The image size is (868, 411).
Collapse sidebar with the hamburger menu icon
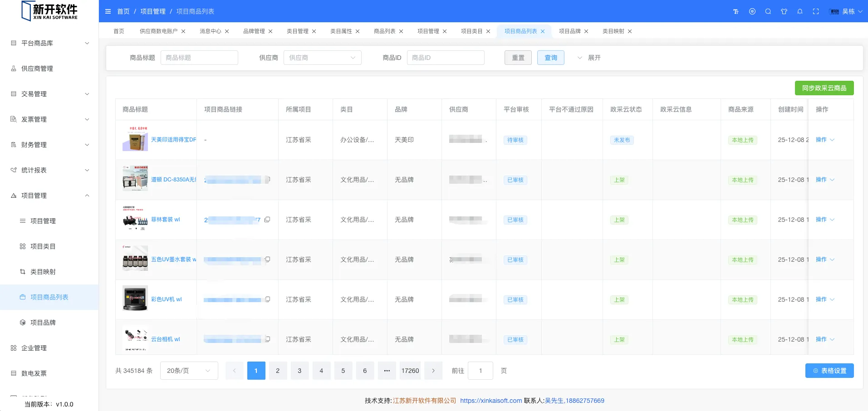(108, 11)
